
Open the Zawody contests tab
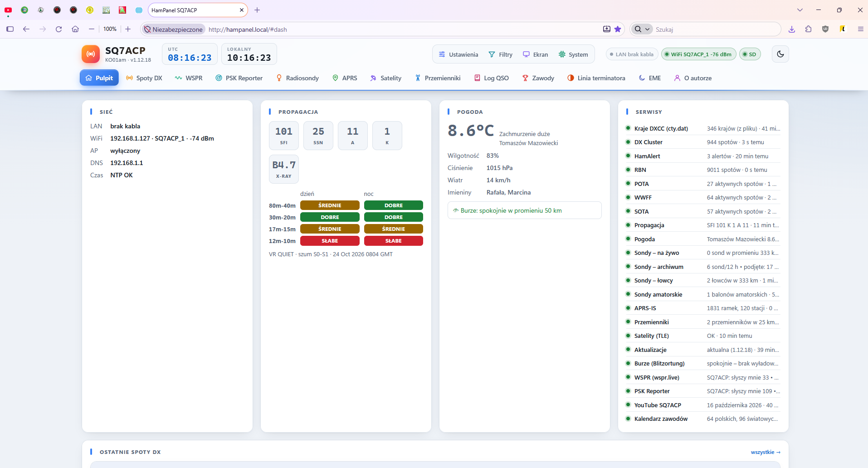pos(538,78)
